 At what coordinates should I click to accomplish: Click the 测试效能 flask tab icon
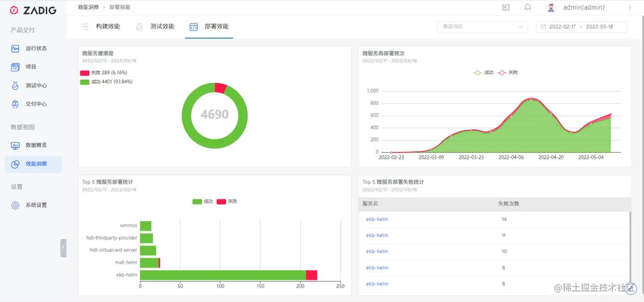139,27
